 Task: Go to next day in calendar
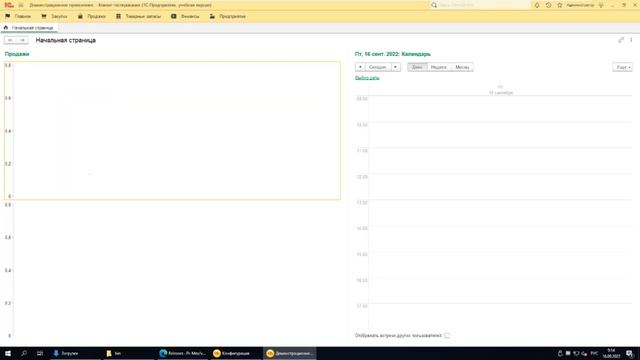click(396, 67)
